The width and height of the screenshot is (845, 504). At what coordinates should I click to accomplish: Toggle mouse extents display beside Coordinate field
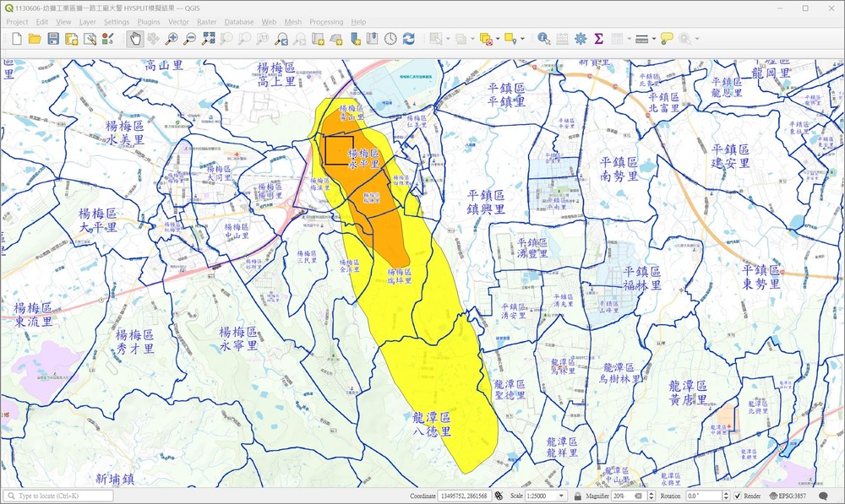click(x=499, y=496)
